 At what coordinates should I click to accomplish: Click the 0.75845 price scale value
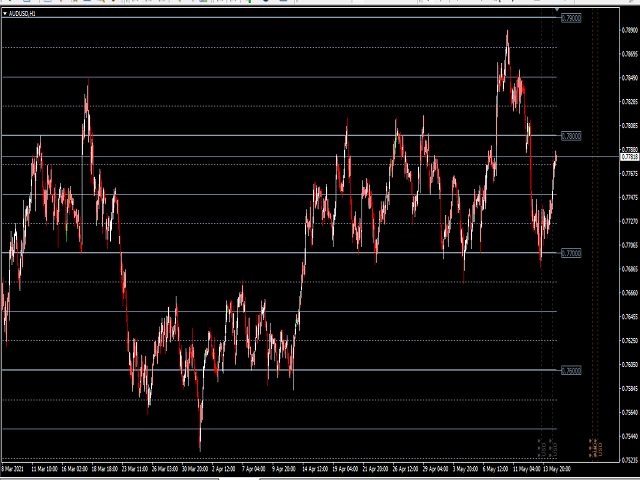pyautogui.click(x=629, y=389)
